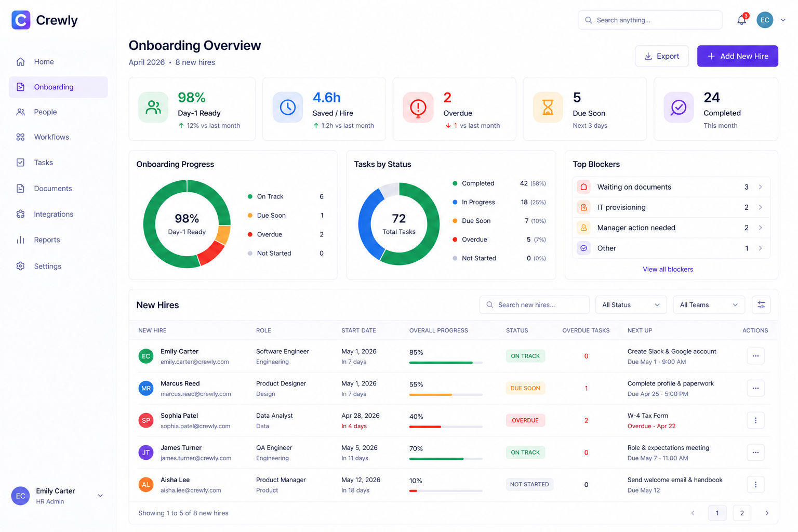Open the notifications bell

click(741, 20)
